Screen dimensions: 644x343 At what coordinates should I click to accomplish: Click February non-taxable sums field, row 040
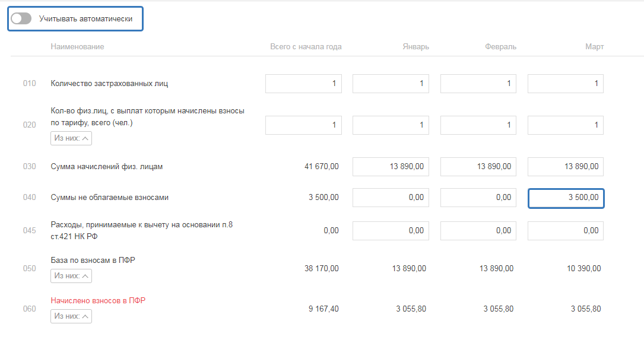point(478,198)
